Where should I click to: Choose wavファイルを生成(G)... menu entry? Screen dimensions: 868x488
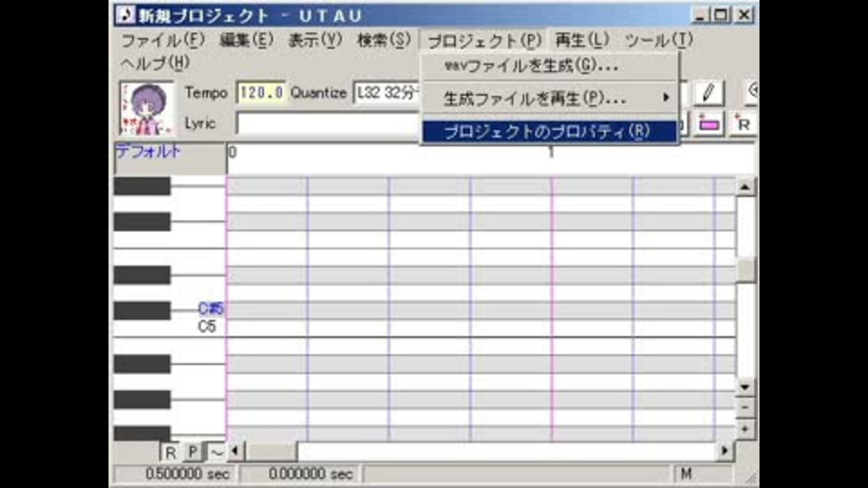[x=550, y=66]
